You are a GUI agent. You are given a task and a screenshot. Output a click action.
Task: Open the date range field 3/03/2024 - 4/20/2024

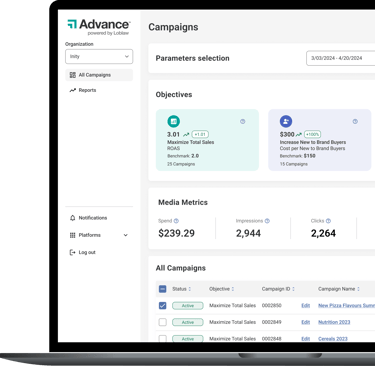pyautogui.click(x=341, y=58)
